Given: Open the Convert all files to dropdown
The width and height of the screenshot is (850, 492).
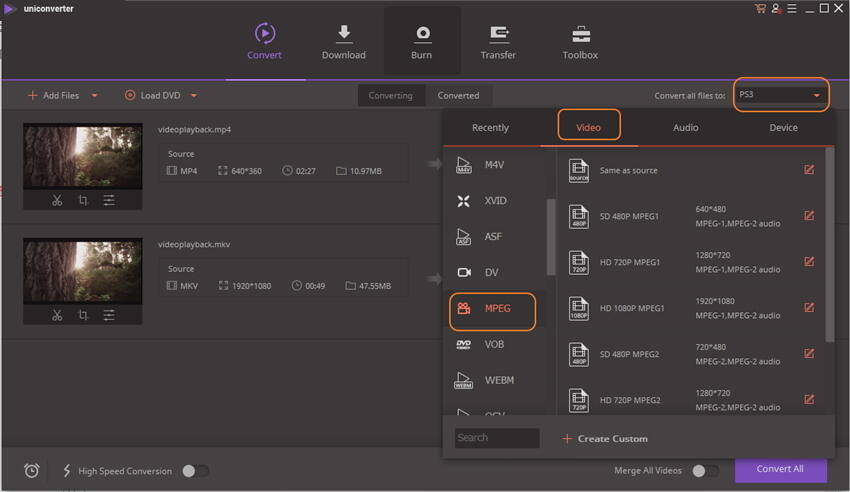Looking at the screenshot, I should tap(781, 95).
